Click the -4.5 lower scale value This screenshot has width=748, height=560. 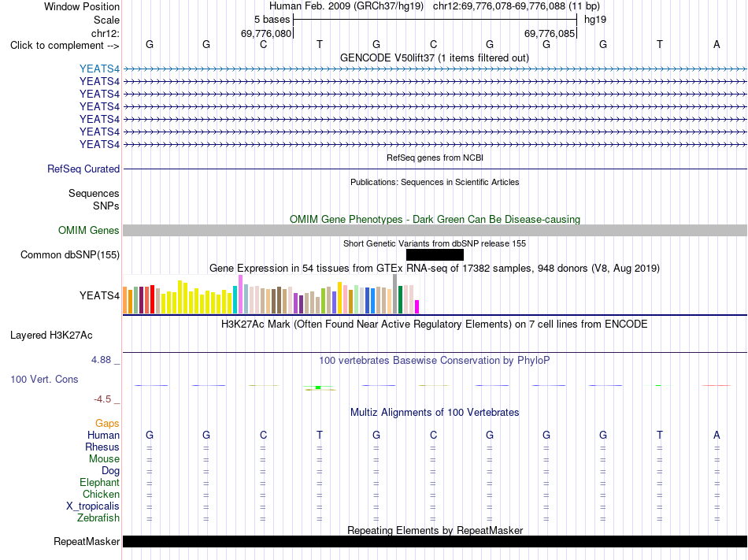[x=102, y=399]
